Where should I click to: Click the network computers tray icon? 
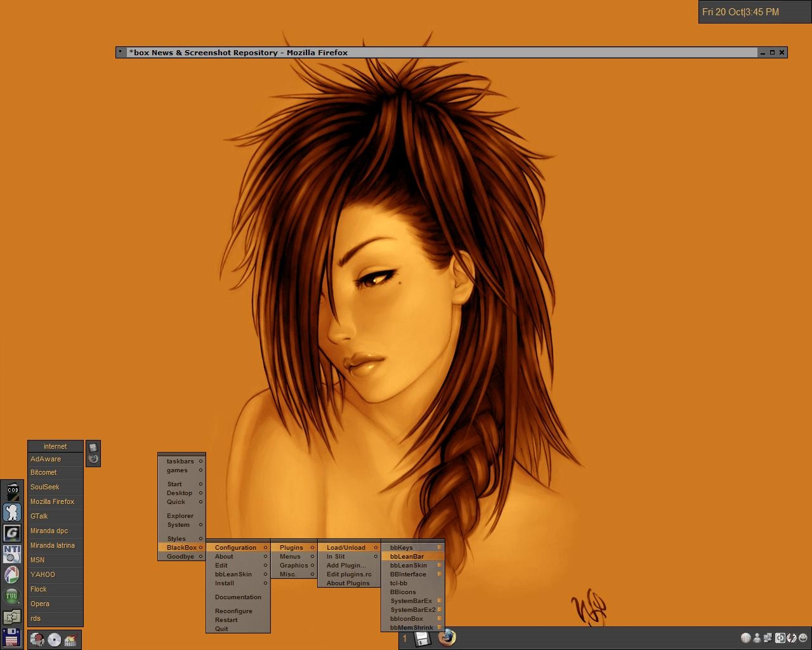click(x=768, y=638)
